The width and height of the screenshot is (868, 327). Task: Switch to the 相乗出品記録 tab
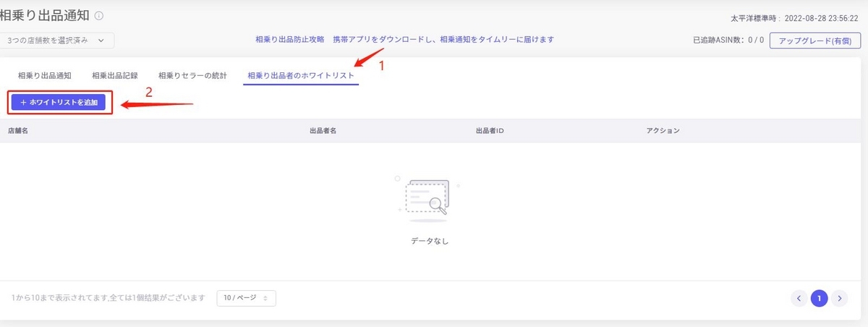click(x=115, y=75)
